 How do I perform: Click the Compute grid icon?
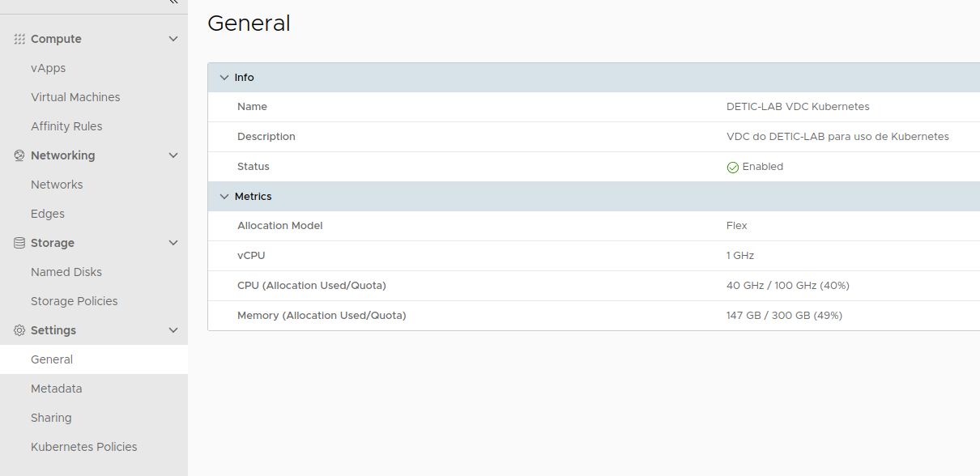[19, 39]
